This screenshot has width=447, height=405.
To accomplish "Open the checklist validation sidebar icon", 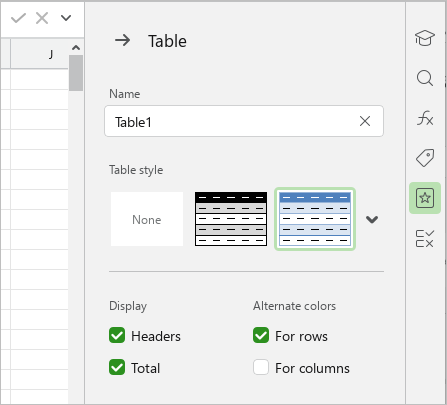I will pyautogui.click(x=425, y=239).
